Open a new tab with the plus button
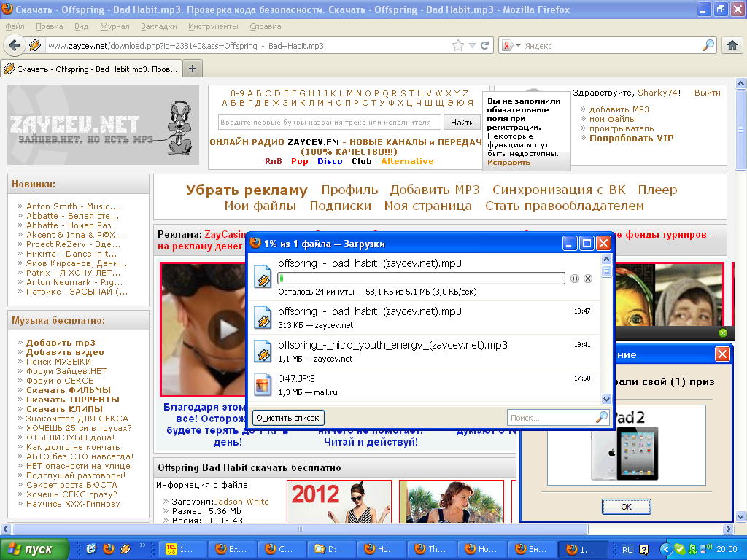This screenshot has width=747, height=560. [193, 69]
